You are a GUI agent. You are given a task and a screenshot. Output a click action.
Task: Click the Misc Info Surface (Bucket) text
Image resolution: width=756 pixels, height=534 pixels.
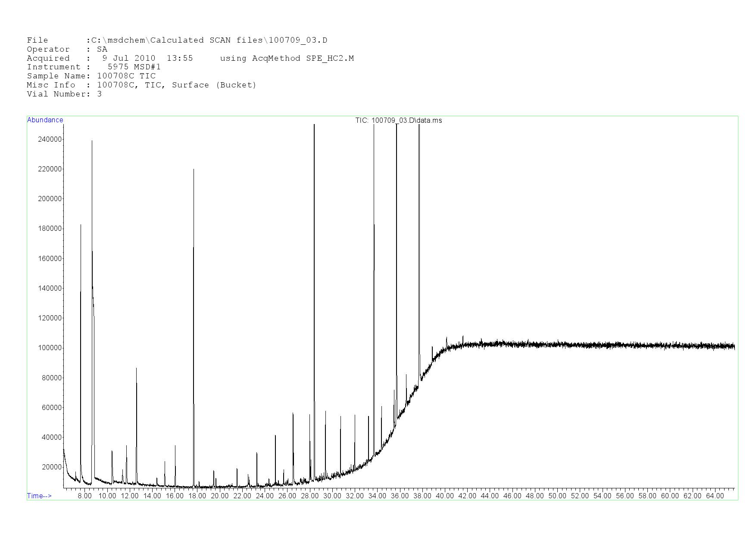214,85
